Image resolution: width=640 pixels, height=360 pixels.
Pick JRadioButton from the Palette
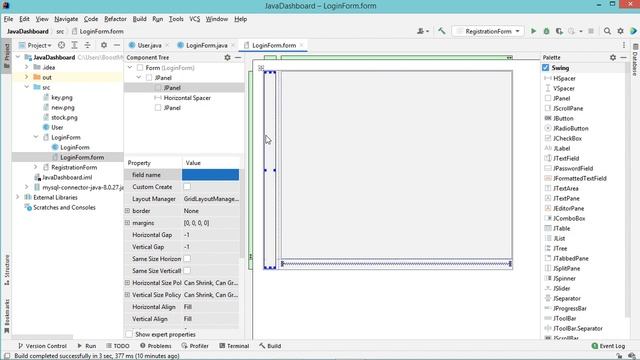[566, 128]
